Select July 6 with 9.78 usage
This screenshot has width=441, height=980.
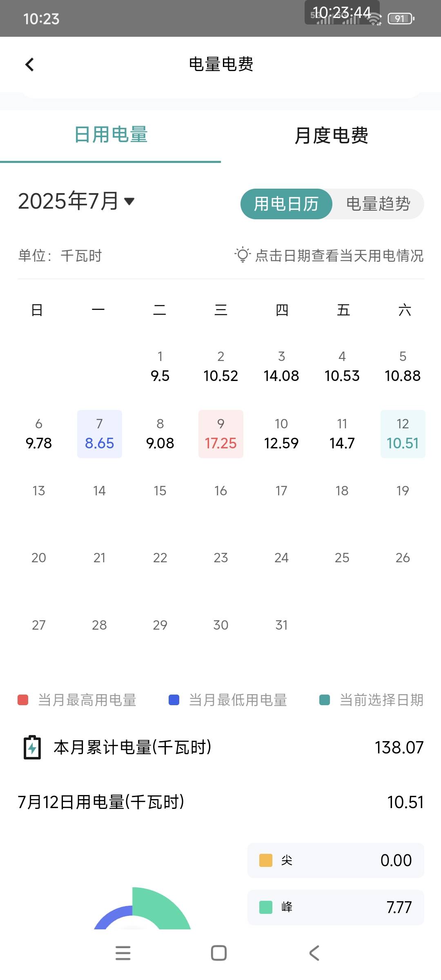(x=39, y=434)
